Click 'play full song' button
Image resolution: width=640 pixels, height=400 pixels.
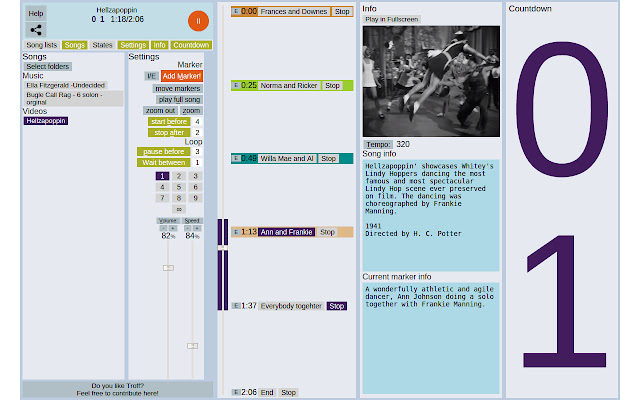click(x=179, y=100)
